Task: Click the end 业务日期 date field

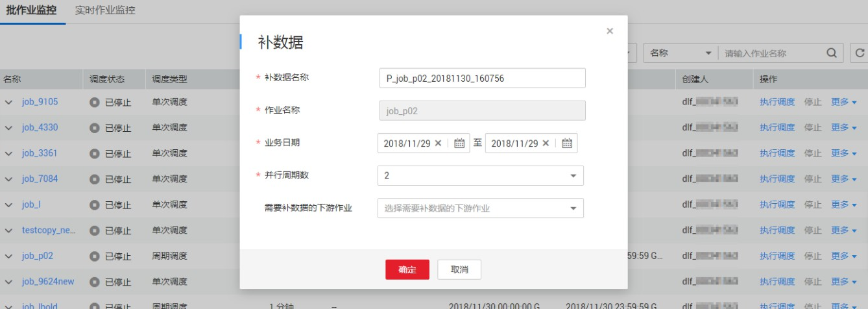Action: tap(531, 143)
